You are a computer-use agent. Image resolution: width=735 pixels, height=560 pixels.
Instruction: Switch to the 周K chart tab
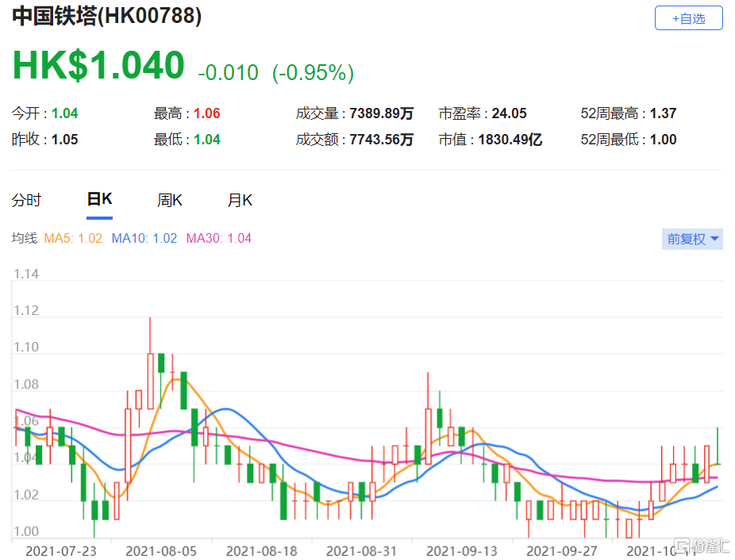click(169, 200)
